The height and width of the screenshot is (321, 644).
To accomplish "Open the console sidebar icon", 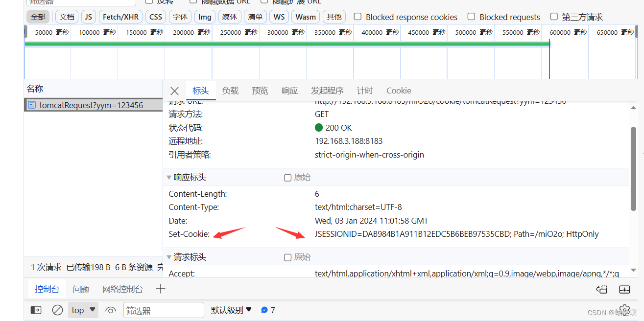I will [x=36, y=309].
